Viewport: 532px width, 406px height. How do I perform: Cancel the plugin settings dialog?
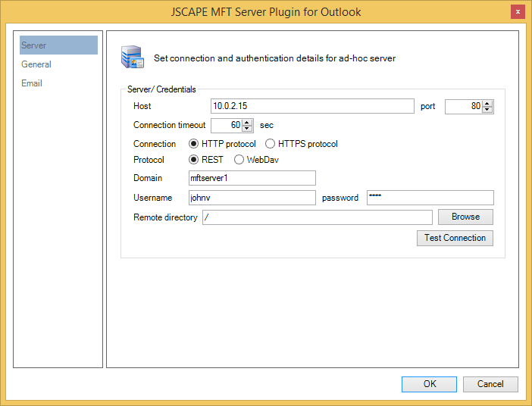tap(490, 384)
